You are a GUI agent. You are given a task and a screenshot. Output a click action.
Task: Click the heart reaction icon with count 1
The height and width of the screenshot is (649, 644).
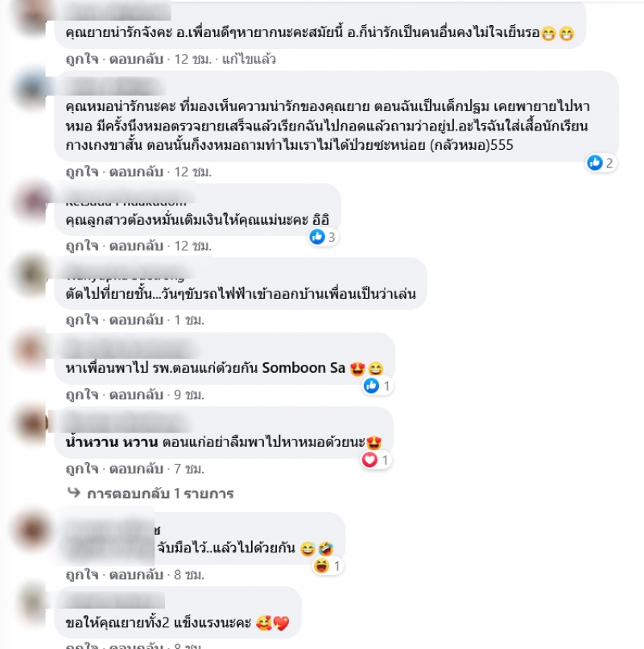[x=369, y=460]
